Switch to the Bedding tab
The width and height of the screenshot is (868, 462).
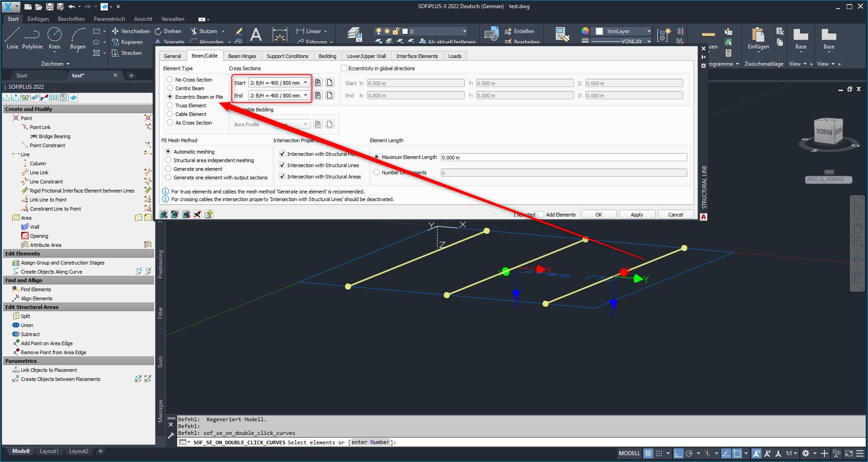tap(328, 56)
